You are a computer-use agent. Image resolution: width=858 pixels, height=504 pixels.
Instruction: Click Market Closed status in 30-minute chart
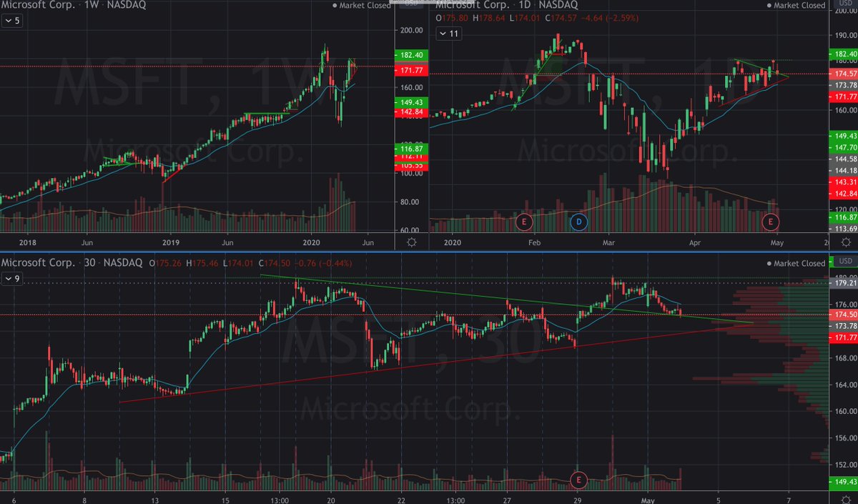795,263
